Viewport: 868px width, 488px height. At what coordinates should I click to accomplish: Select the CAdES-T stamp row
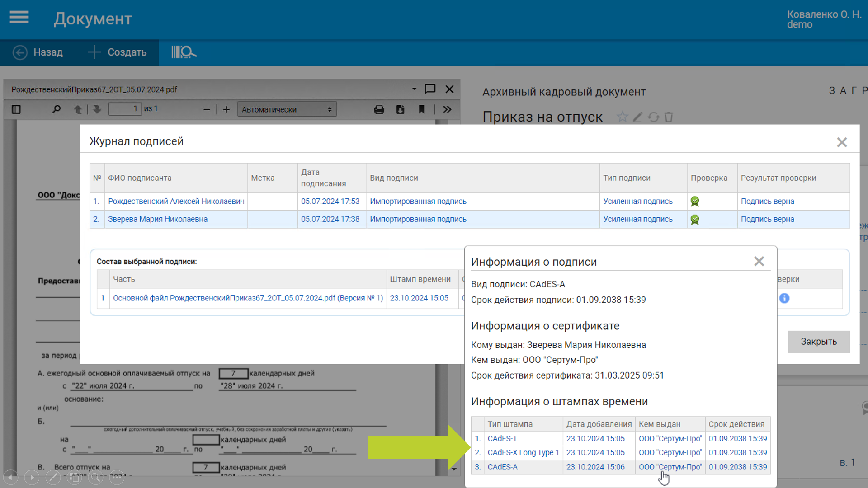[x=621, y=439]
